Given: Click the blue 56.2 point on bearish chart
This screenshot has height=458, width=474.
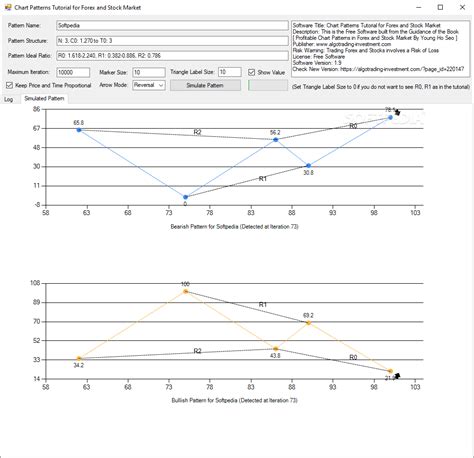Looking at the screenshot, I should [x=276, y=140].
